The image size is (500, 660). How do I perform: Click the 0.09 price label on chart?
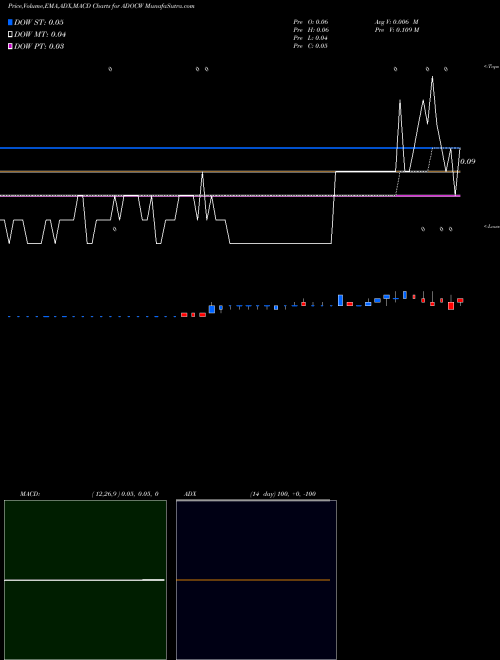(468, 161)
